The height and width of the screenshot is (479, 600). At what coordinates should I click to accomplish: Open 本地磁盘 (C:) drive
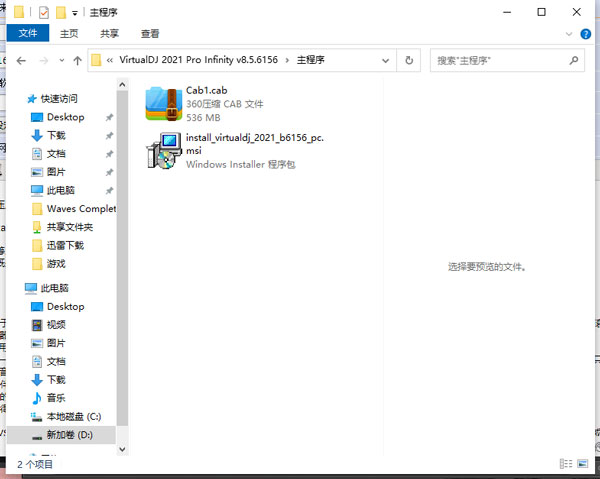pyautogui.click(x=74, y=417)
